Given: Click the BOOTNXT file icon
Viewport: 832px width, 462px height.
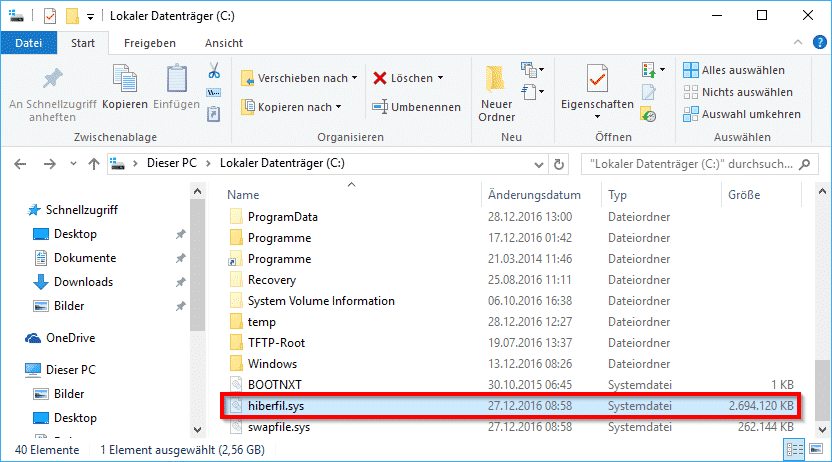Looking at the screenshot, I should click(x=236, y=385).
